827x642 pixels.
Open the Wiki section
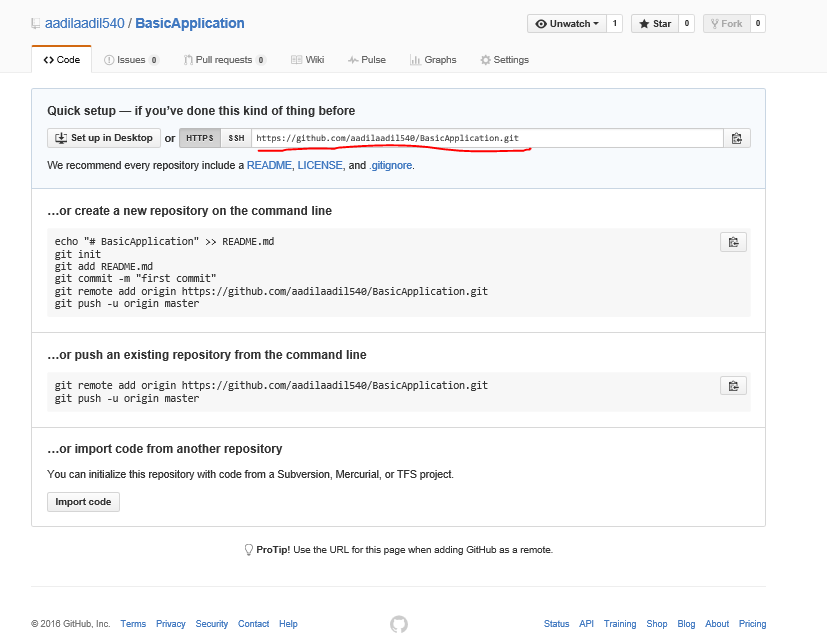[307, 59]
